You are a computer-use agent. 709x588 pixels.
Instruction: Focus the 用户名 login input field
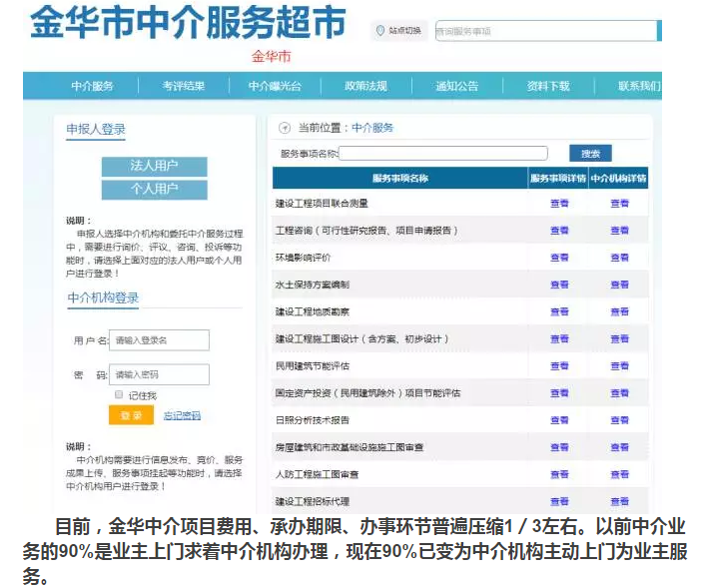click(x=159, y=340)
